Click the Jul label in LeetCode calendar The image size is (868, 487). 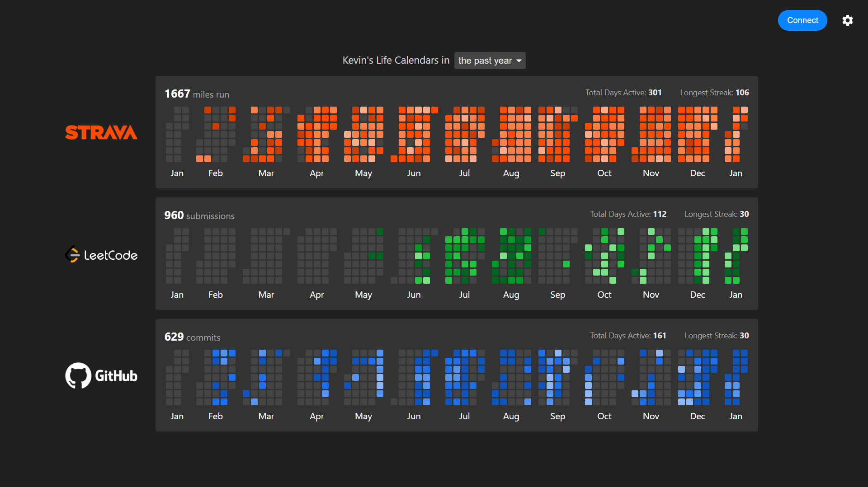pyautogui.click(x=464, y=295)
